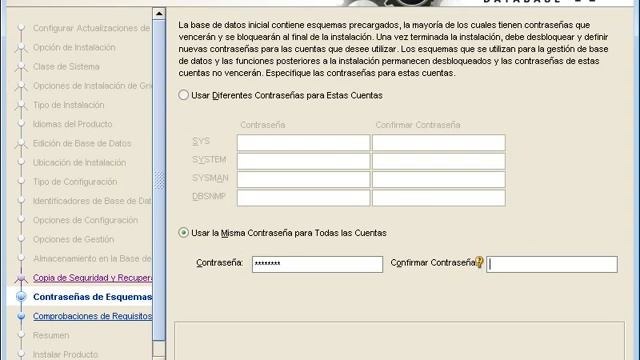Select Usar la Misma Contraseña para Todas

(x=183, y=233)
